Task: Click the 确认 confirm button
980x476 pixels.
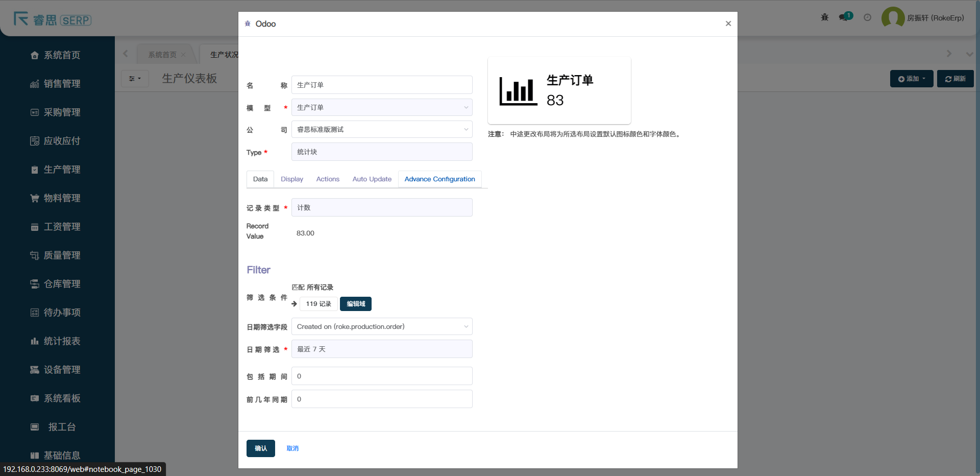Action: 260,448
